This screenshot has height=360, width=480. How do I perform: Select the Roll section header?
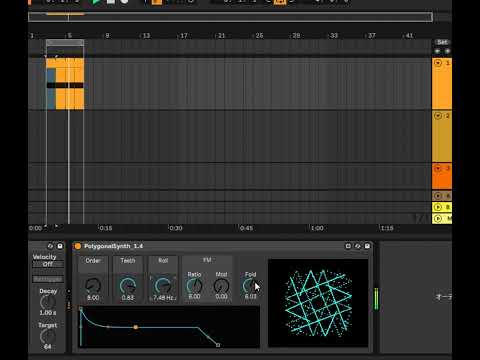163,261
